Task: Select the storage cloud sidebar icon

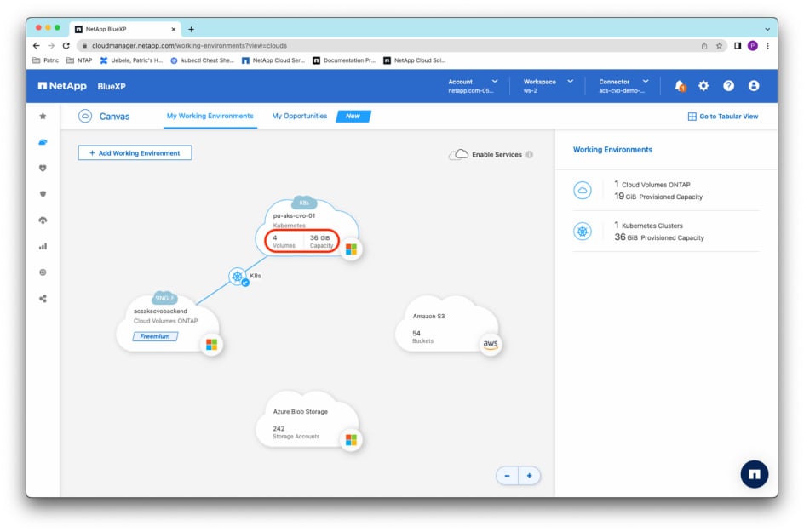Action: (43, 142)
